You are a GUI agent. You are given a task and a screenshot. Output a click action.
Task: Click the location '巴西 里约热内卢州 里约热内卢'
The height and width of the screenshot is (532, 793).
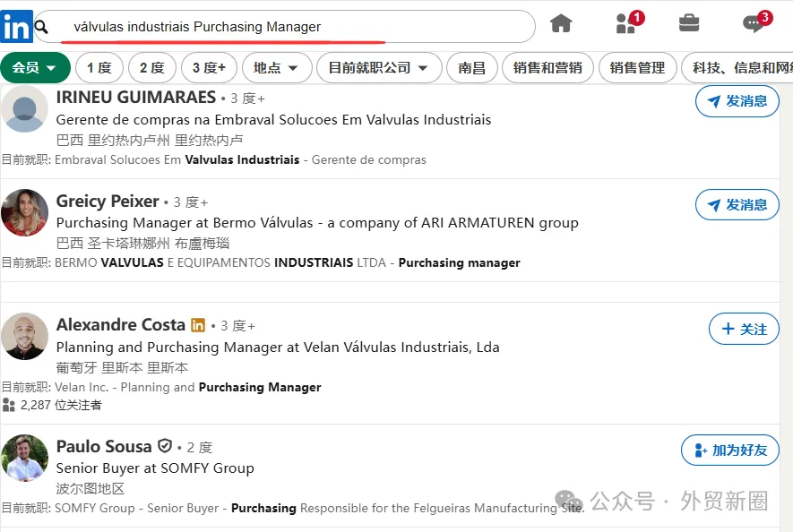[150, 140]
